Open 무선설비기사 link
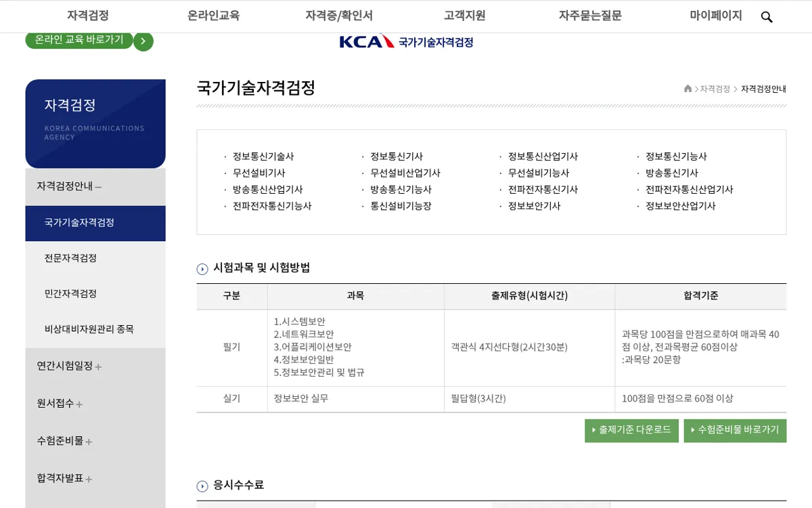Image resolution: width=812 pixels, height=508 pixels. point(259,173)
